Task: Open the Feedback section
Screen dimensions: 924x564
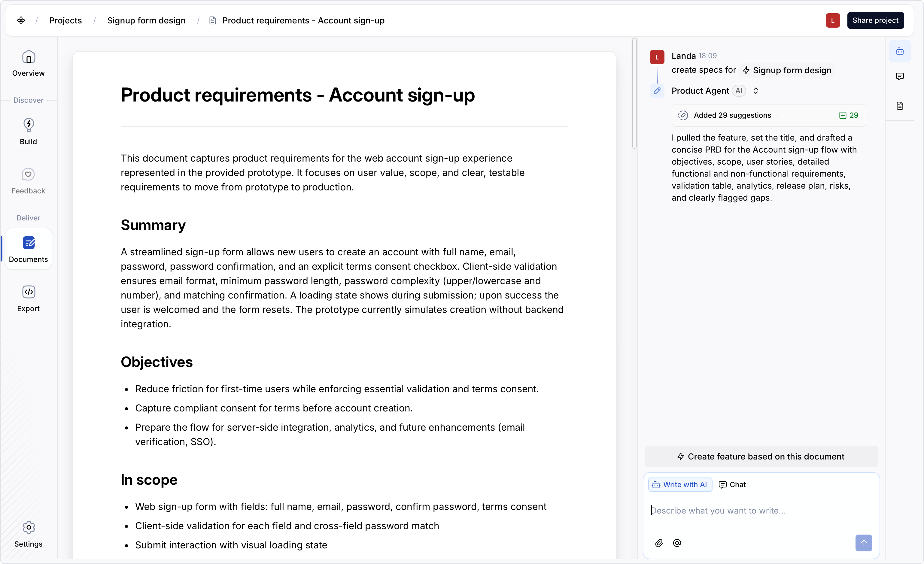Action: (28, 181)
